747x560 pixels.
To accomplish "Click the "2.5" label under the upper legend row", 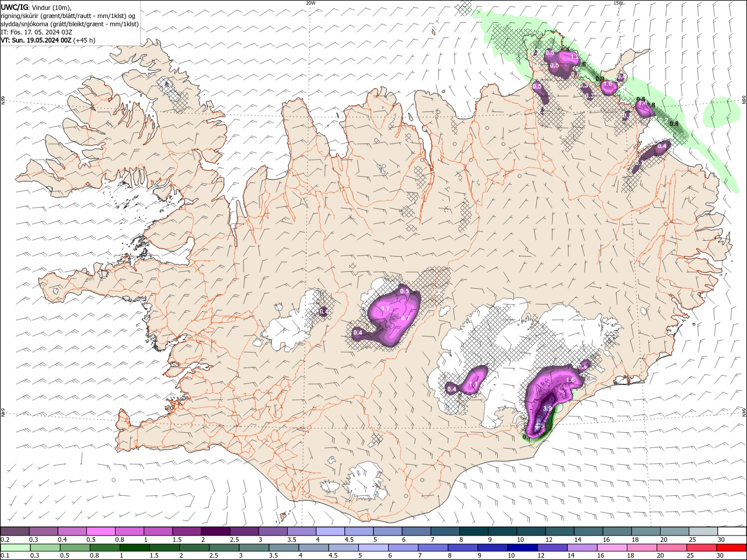I will [x=235, y=540].
